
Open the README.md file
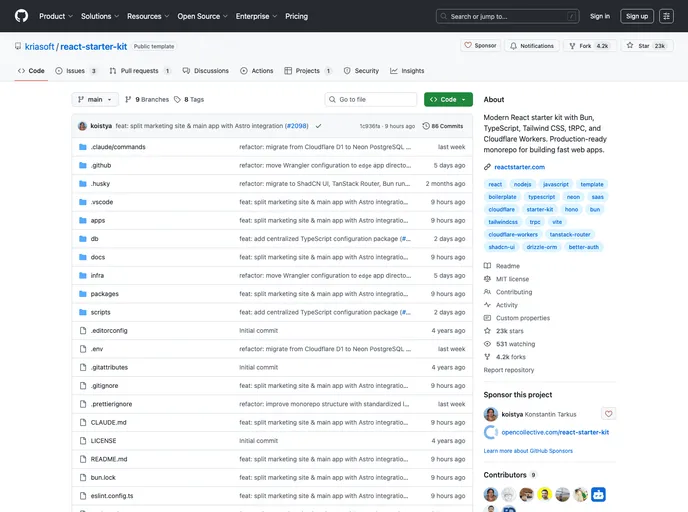109,459
